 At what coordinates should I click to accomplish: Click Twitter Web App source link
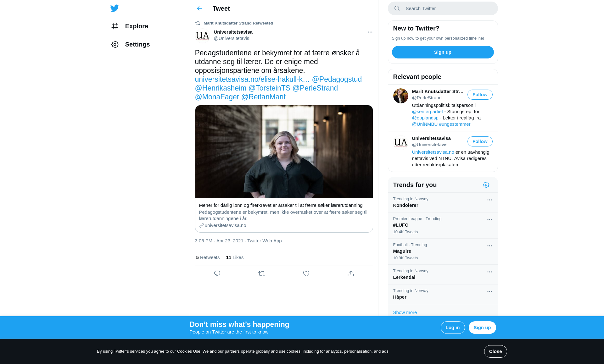(x=264, y=241)
